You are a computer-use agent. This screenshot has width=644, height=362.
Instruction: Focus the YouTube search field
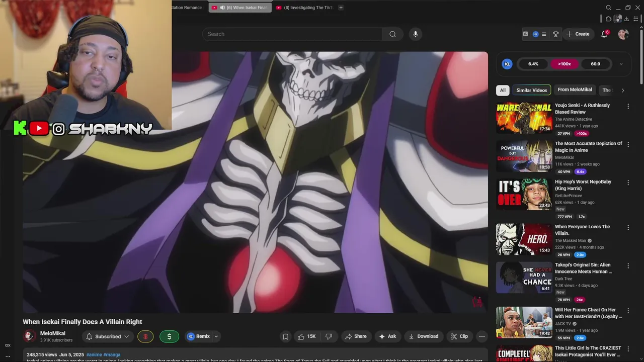pyautogui.click(x=292, y=34)
